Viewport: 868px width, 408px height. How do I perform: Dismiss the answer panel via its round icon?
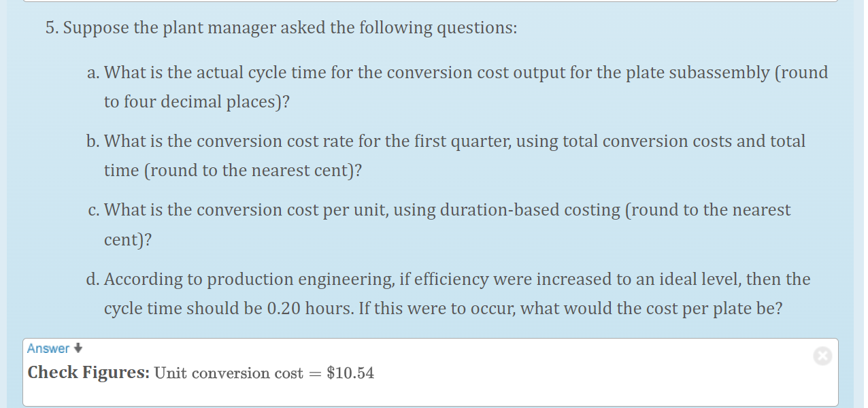pos(822,356)
